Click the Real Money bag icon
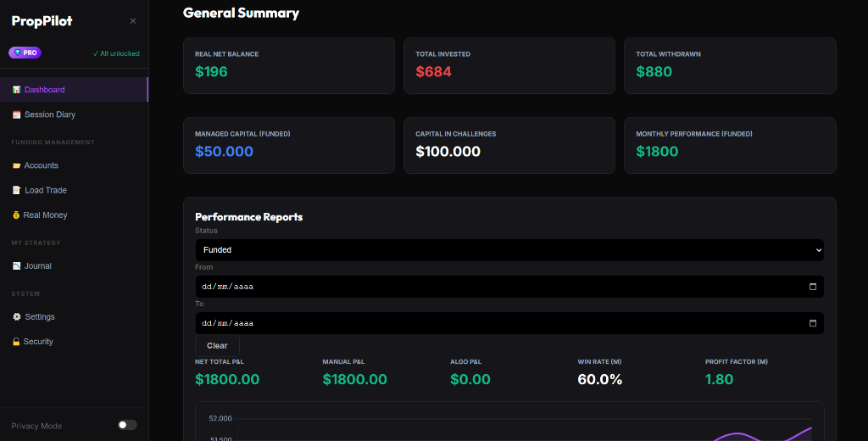Viewport: 868px width, 441px height. (x=16, y=215)
